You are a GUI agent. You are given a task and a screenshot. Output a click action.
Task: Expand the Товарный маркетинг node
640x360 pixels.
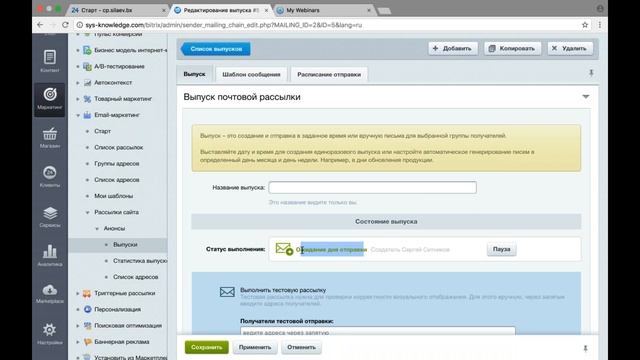pyautogui.click(x=78, y=99)
